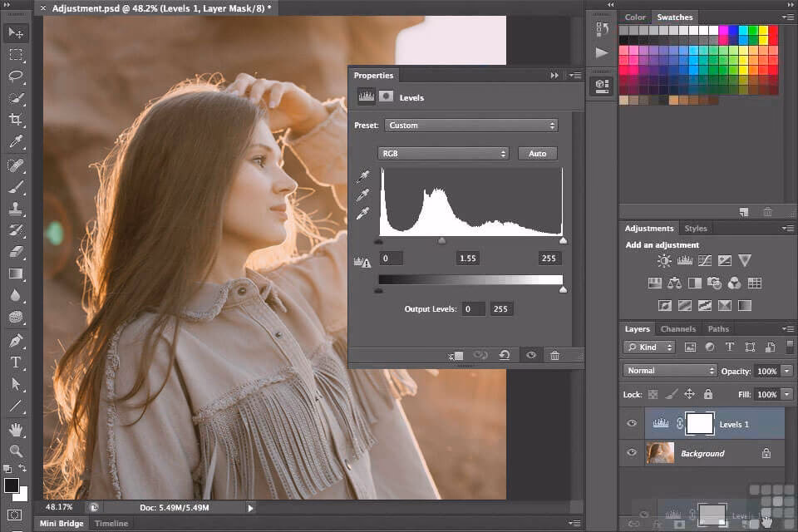Image resolution: width=798 pixels, height=532 pixels.
Task: Hide the Background layer
Action: [x=632, y=453]
